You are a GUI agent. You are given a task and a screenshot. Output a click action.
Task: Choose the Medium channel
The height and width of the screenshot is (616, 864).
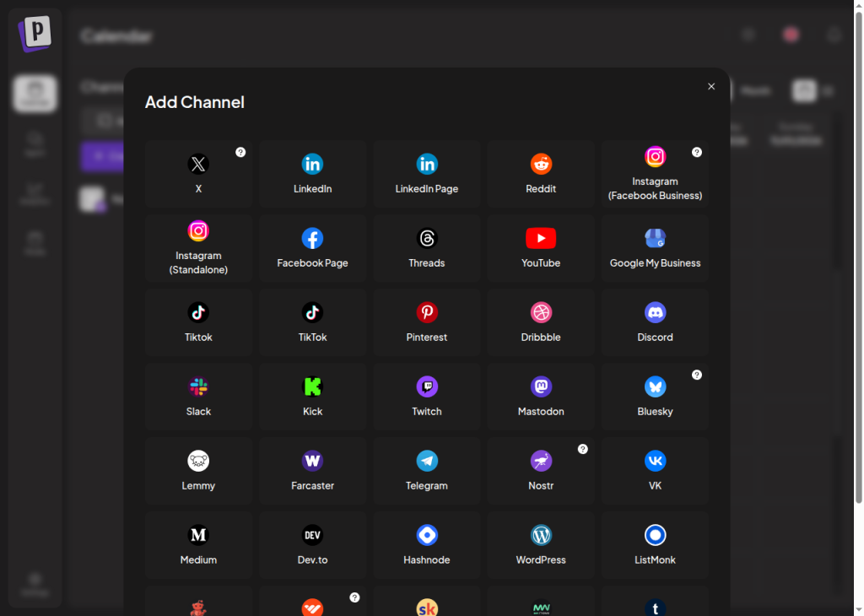[x=198, y=545]
